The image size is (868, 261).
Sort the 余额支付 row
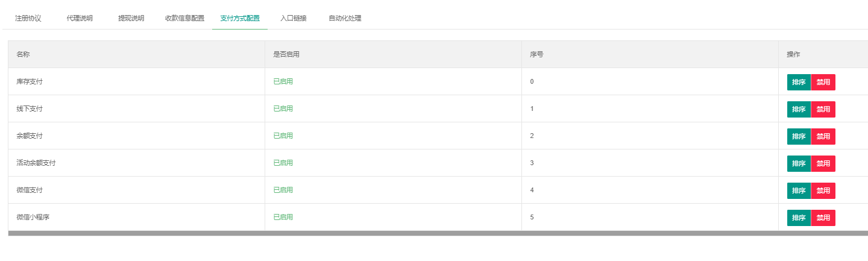pos(799,136)
